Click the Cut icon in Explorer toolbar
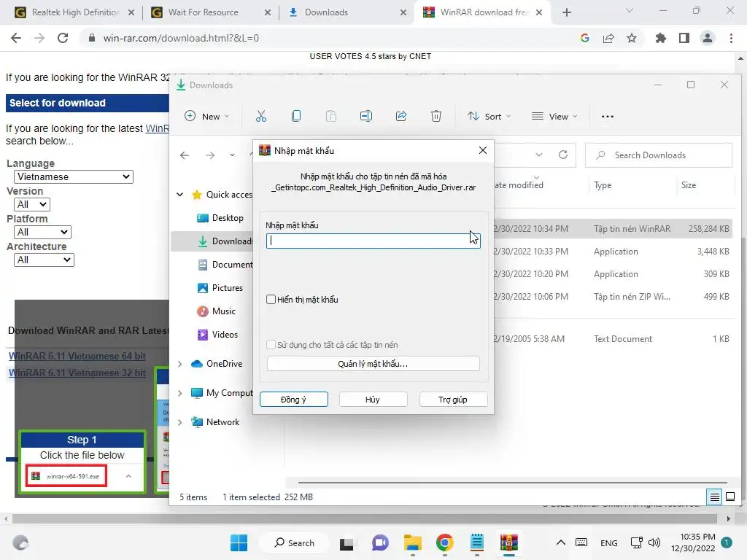Screen dimensions: 747x560 point(260,116)
